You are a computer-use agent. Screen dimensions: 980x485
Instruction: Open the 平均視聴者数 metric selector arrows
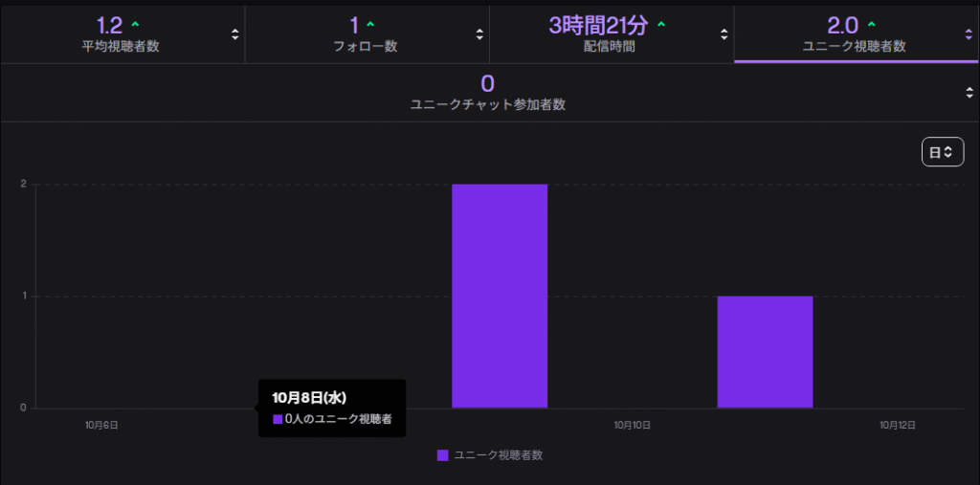(x=235, y=34)
